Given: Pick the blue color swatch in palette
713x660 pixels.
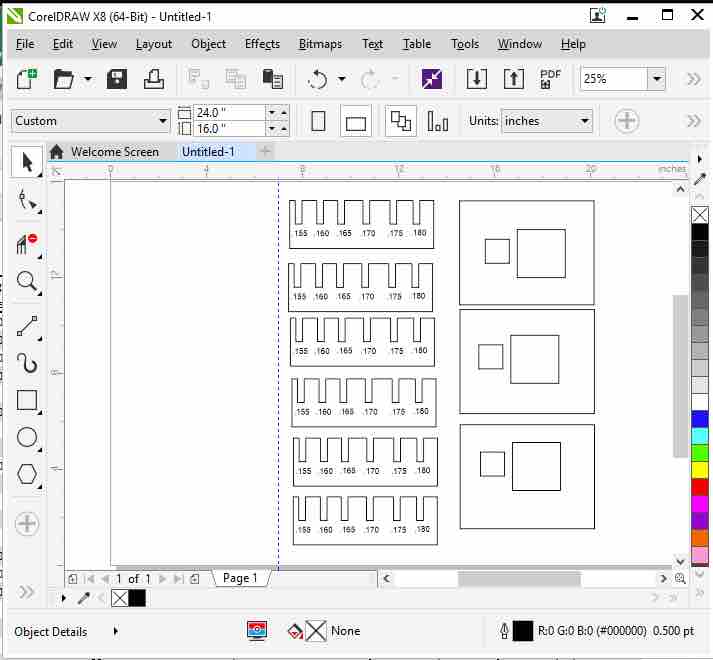Looking at the screenshot, I should (x=700, y=419).
